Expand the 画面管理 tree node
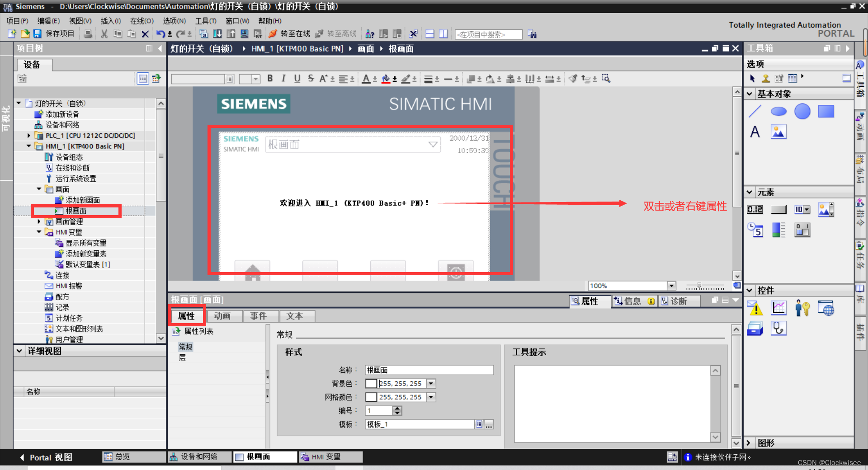The height and width of the screenshot is (470, 868). point(39,221)
